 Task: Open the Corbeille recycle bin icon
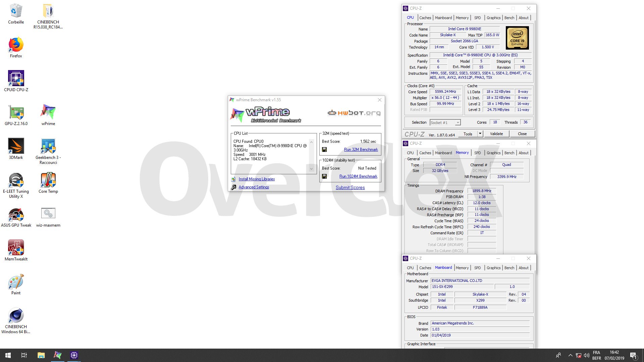(16, 13)
